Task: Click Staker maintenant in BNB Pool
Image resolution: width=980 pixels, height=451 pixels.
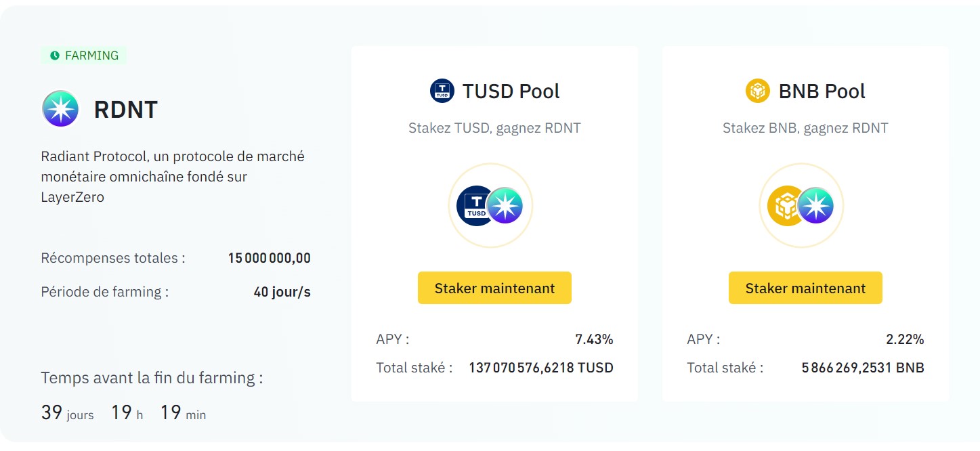Action: (805, 287)
